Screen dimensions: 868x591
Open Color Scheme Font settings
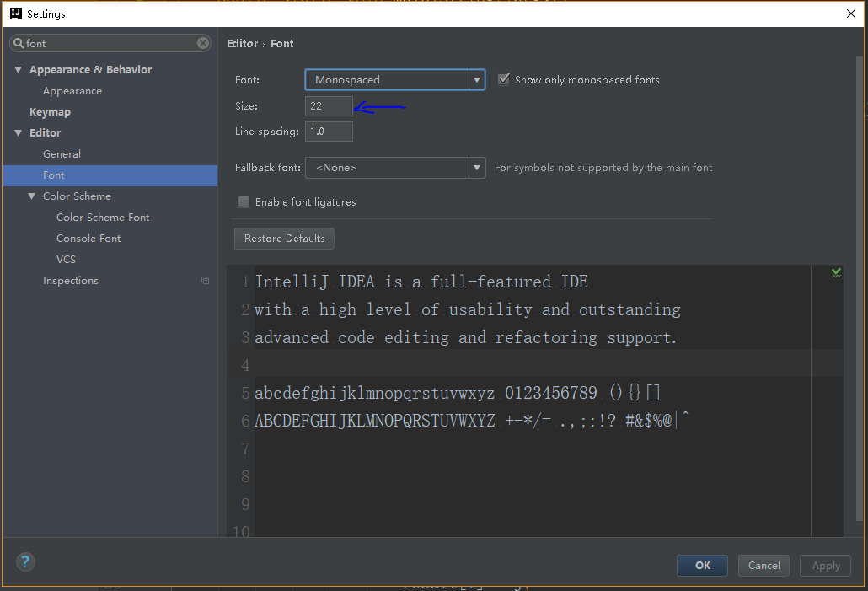(x=103, y=218)
